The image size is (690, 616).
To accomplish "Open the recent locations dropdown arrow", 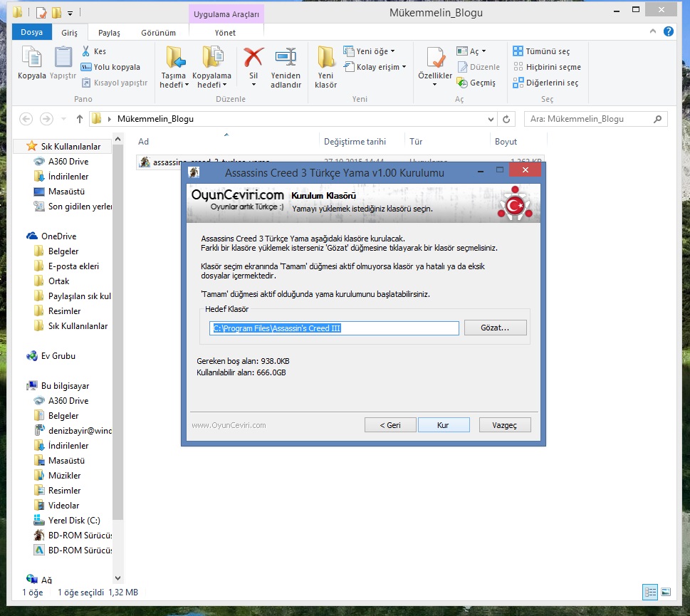I will (x=63, y=119).
